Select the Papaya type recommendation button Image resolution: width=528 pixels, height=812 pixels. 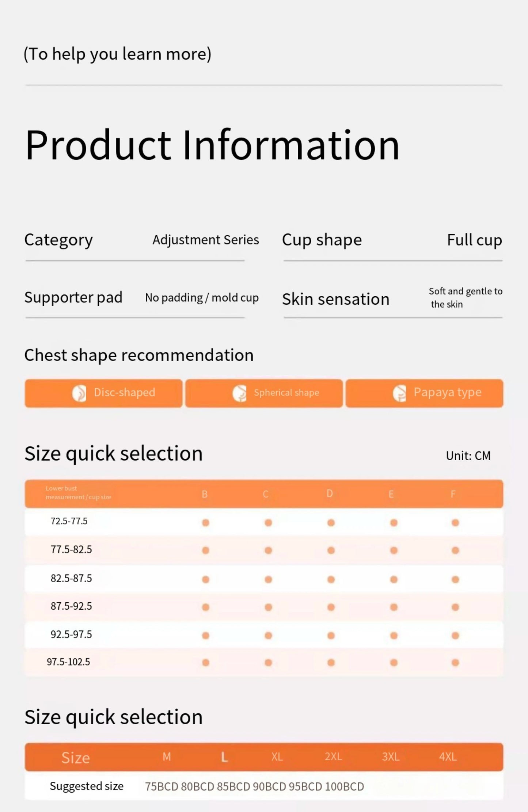(424, 393)
